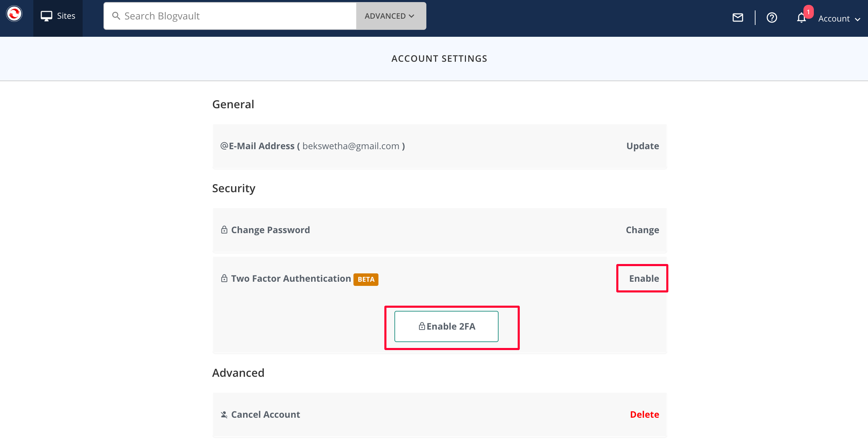Open the mail envelope icon
The height and width of the screenshot is (442, 868).
click(737, 18)
